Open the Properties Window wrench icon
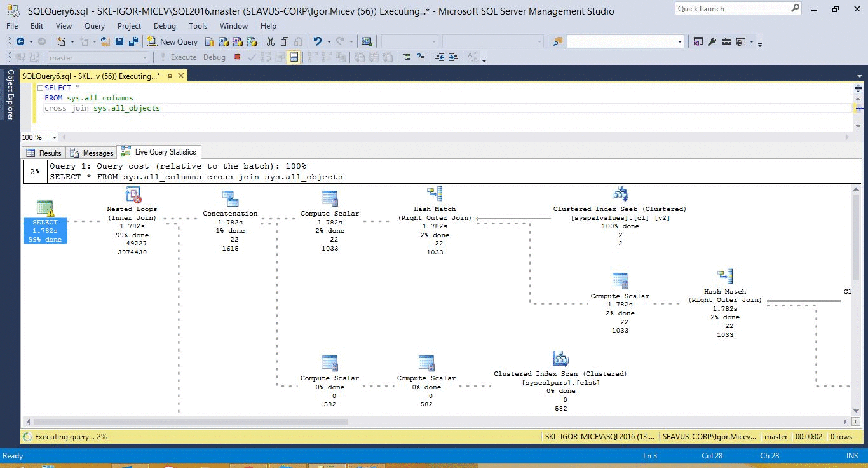This screenshot has width=868, height=468. (x=712, y=41)
